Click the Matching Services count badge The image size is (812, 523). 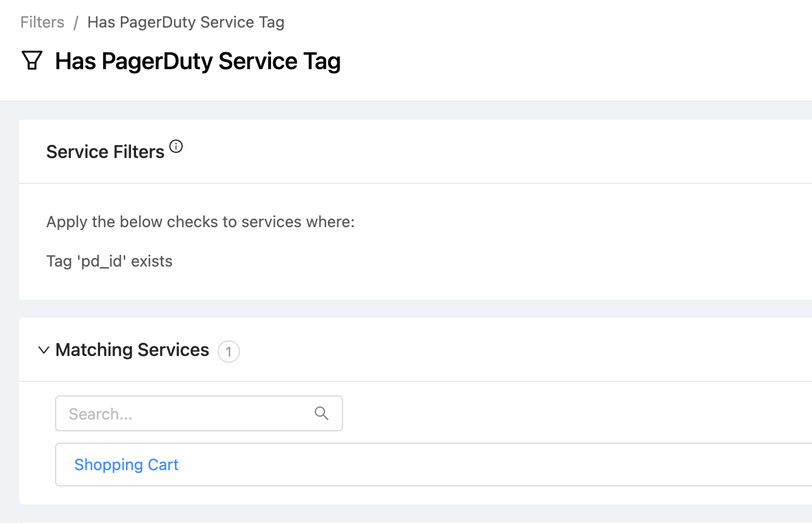(229, 351)
